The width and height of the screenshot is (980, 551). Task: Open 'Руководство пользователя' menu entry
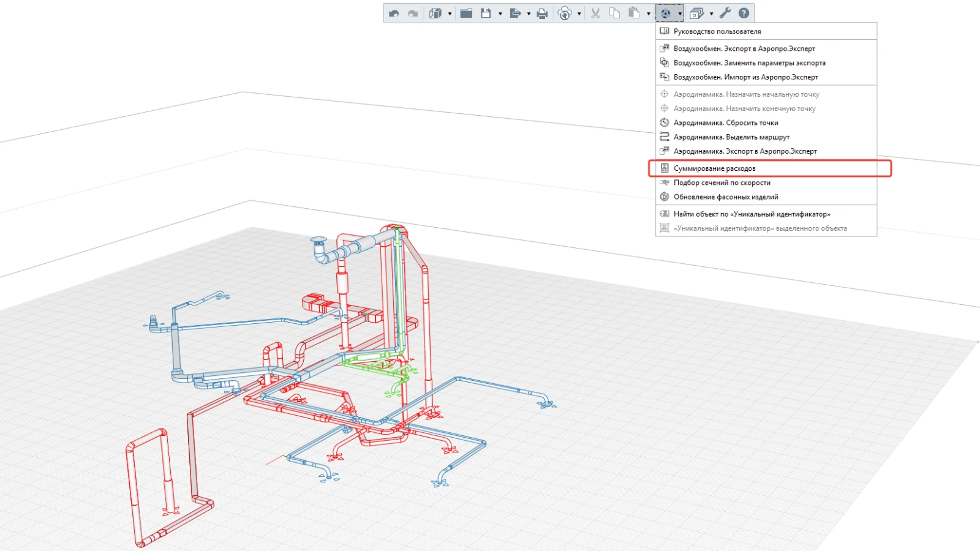pos(717,31)
